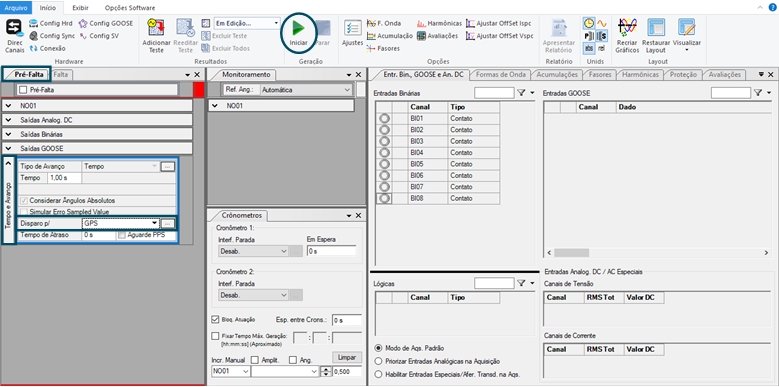The width and height of the screenshot is (779, 387).
Task: Click Ajustar OffSet Vspc
Action: pyautogui.click(x=499, y=36)
